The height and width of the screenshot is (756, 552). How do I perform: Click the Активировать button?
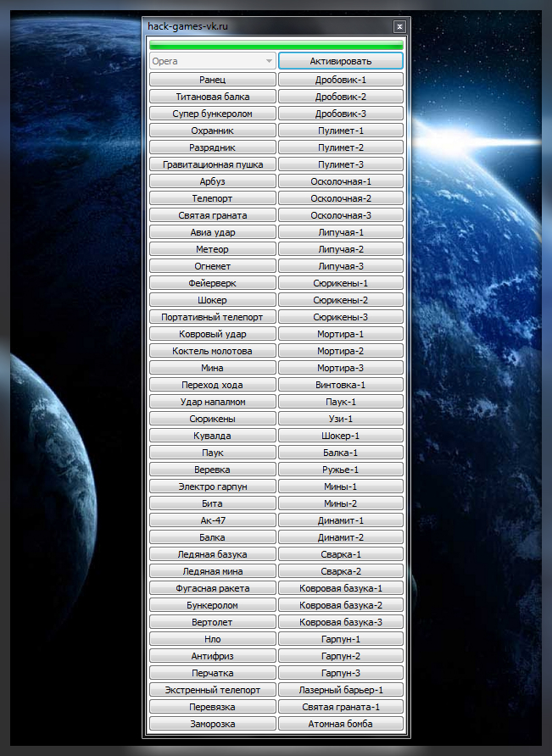pos(340,61)
